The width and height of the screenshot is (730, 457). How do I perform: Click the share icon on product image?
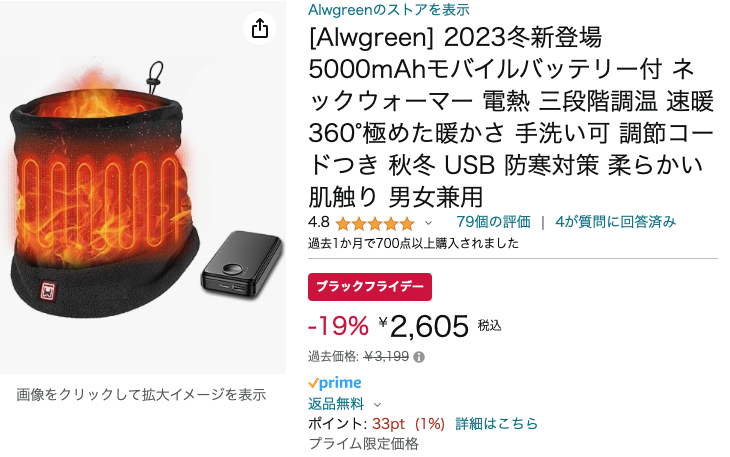tap(260, 28)
